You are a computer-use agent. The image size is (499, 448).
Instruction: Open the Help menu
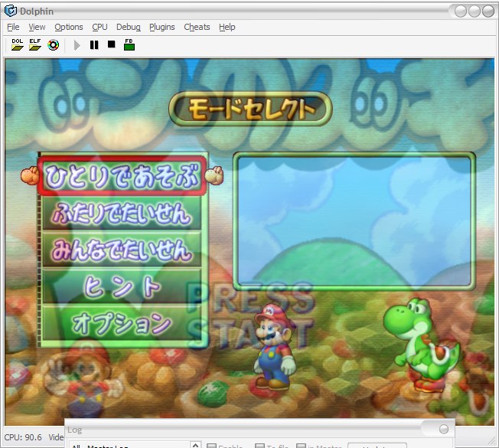227,27
